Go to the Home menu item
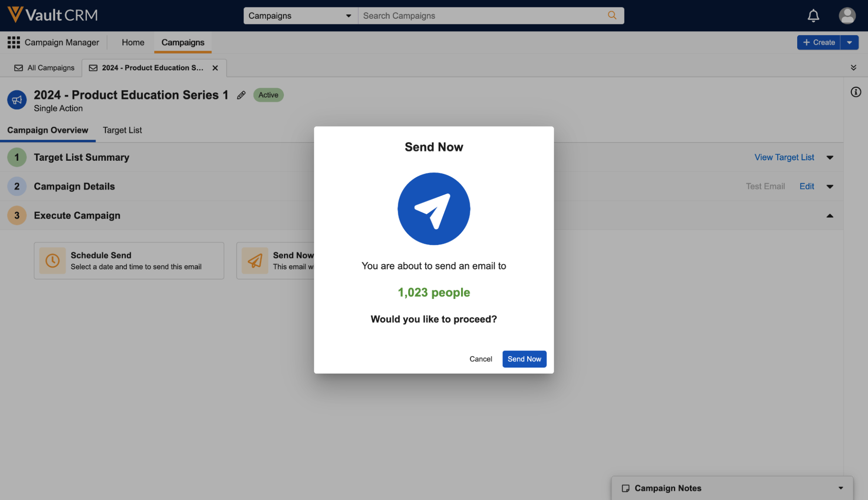868x500 pixels. (133, 43)
